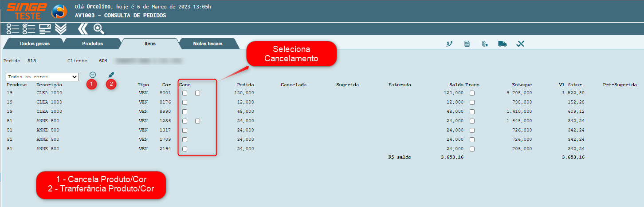Tick the Canc checkbox for color 8176
The width and height of the screenshot is (644, 207).
click(185, 102)
